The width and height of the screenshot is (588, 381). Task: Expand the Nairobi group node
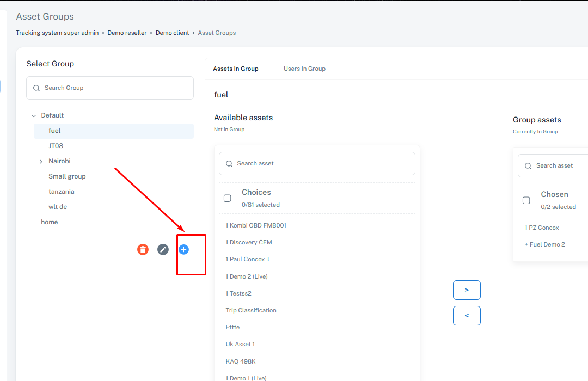tap(41, 162)
